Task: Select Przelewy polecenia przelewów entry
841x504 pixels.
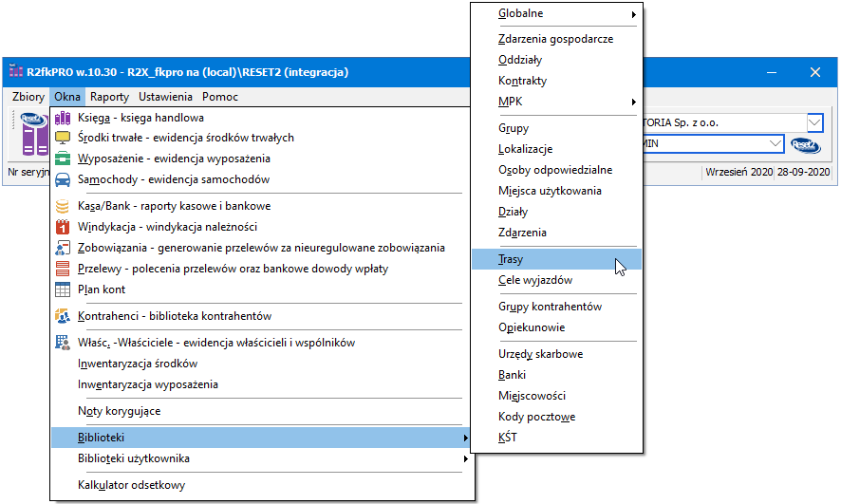Action: point(263,269)
